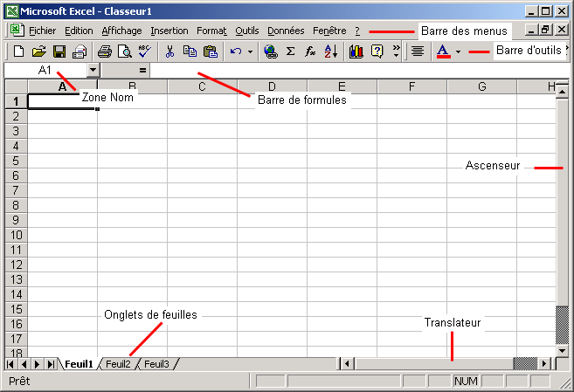The width and height of the screenshot is (574, 392).
Task: Select column F header
Action: (411, 86)
